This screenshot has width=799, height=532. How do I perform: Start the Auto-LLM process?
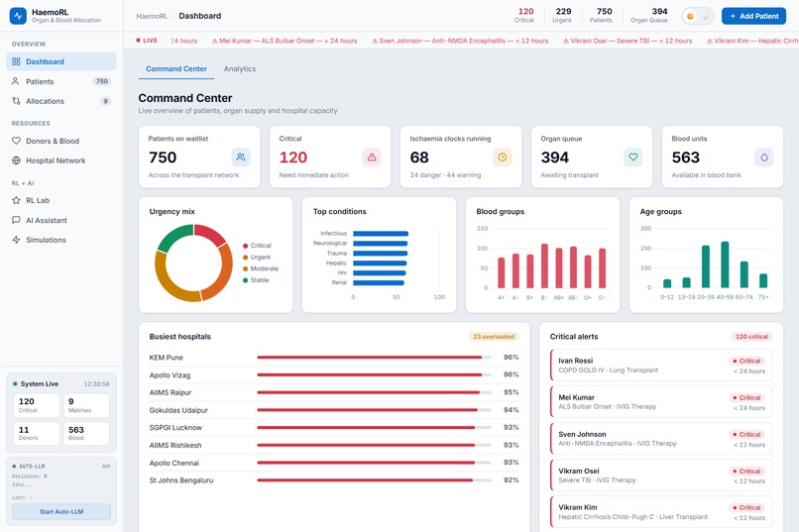tap(61, 511)
